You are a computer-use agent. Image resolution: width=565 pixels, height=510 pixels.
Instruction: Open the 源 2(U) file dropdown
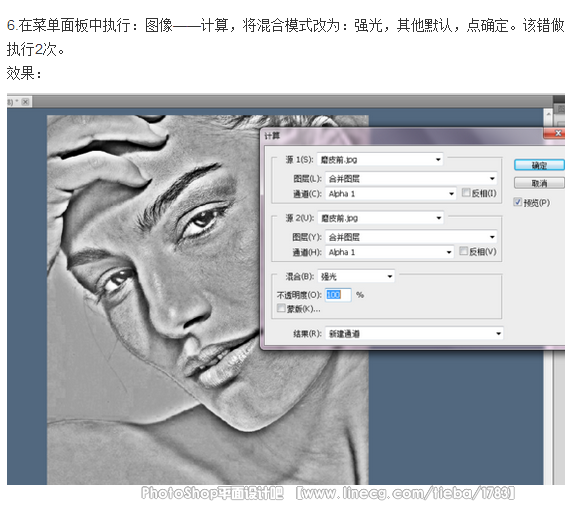(x=381, y=218)
